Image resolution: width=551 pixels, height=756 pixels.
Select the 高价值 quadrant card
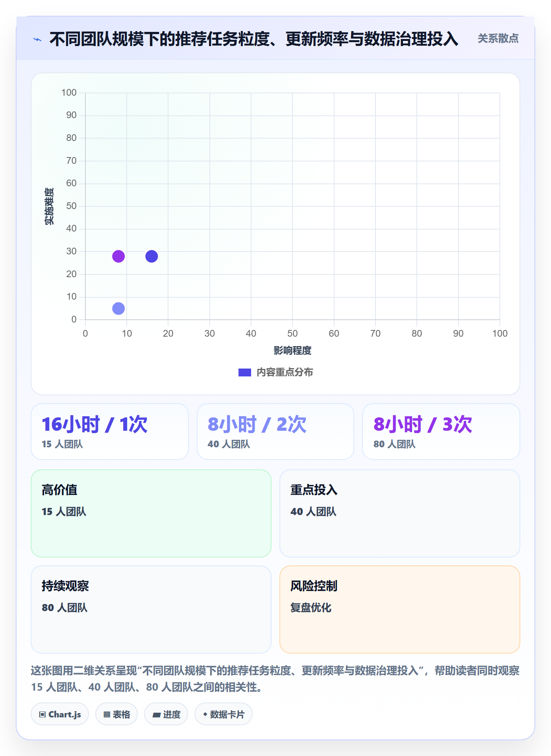point(151,513)
